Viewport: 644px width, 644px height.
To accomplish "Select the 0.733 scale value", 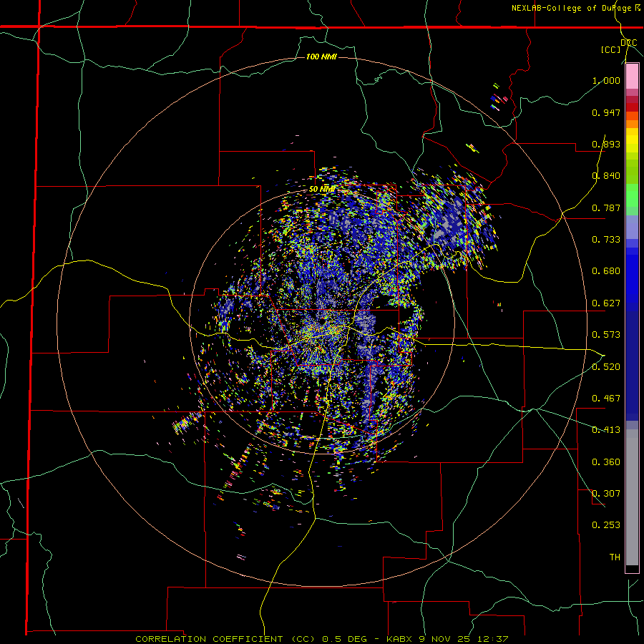I will [x=606, y=240].
